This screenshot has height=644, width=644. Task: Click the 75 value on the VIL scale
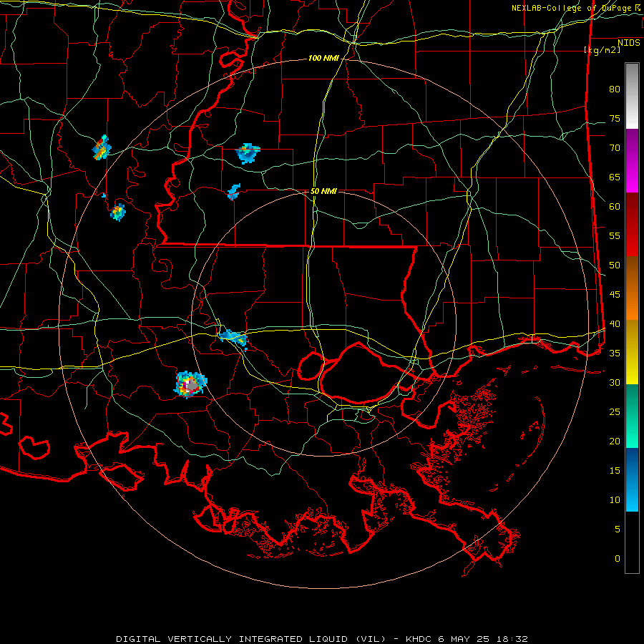615,118
